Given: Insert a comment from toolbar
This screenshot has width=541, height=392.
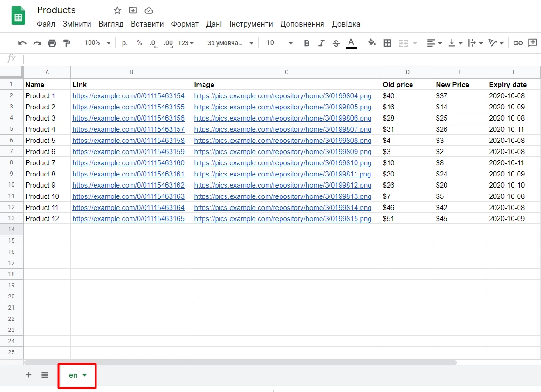Looking at the screenshot, I should 533,43.
